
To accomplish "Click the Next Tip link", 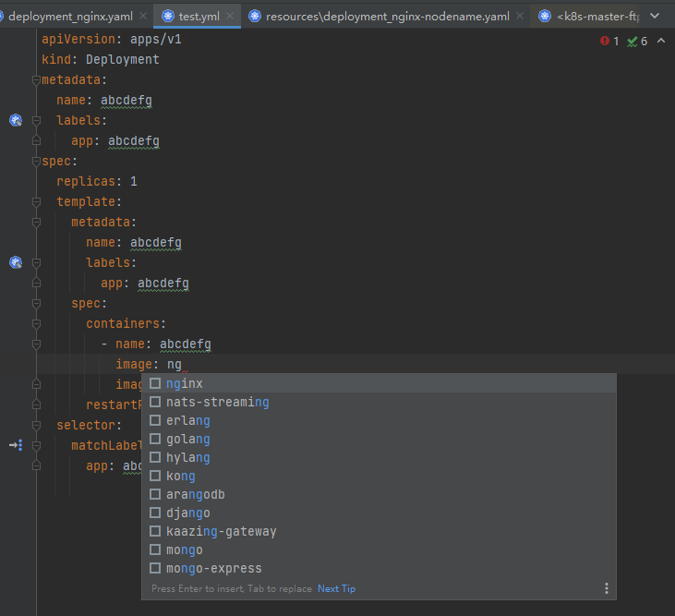I will (x=336, y=588).
